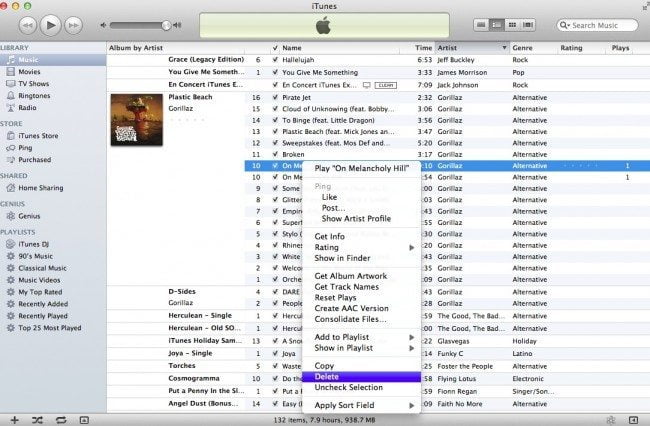Click the low volume speaker icon
Image resolution: width=650 pixels, height=426 pixels.
pyautogui.click(x=103, y=25)
